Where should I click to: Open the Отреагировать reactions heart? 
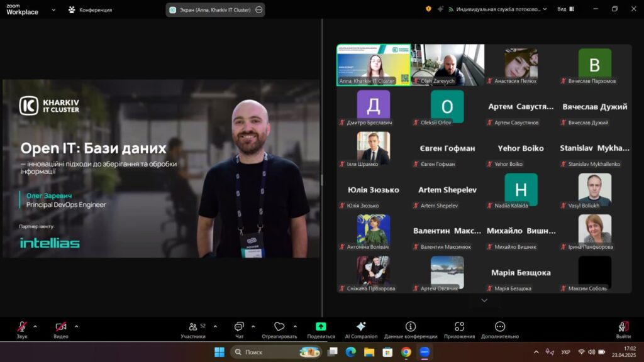(x=279, y=329)
